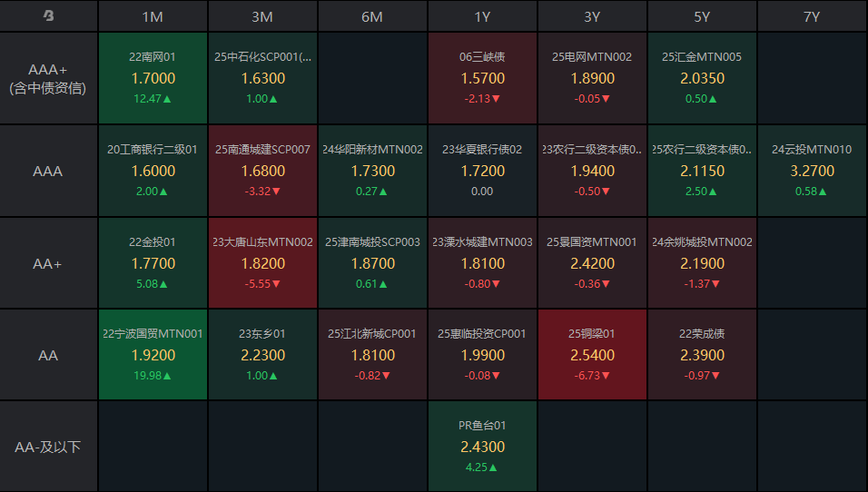The width and height of the screenshot is (868, 492).
Task: Click the 7Y maturity column header
Action: coord(812,16)
